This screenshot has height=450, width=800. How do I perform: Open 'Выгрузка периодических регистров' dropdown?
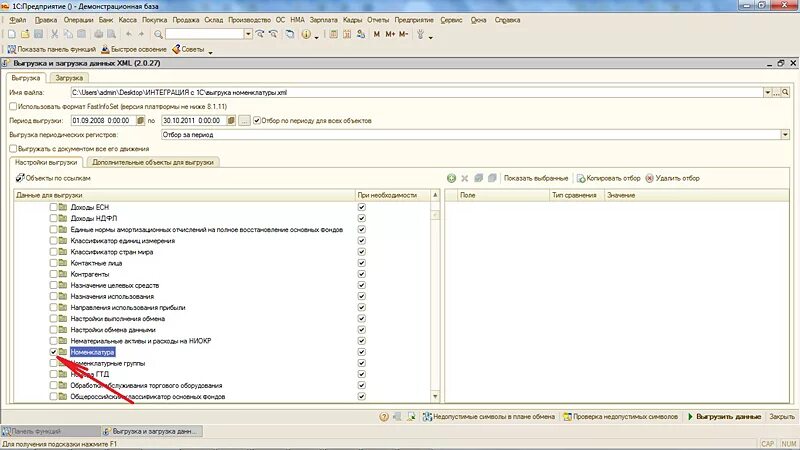(x=785, y=135)
